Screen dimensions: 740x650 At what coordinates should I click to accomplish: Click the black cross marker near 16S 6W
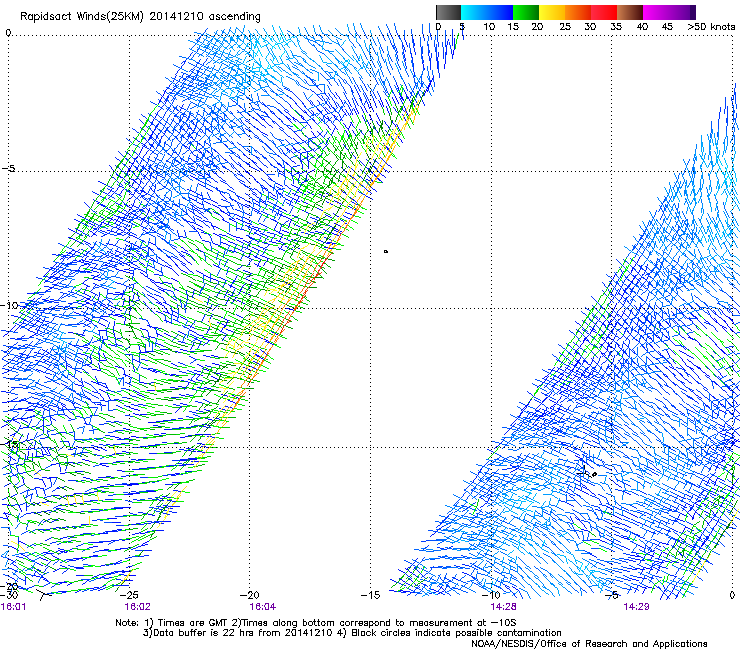pyautogui.click(x=584, y=471)
